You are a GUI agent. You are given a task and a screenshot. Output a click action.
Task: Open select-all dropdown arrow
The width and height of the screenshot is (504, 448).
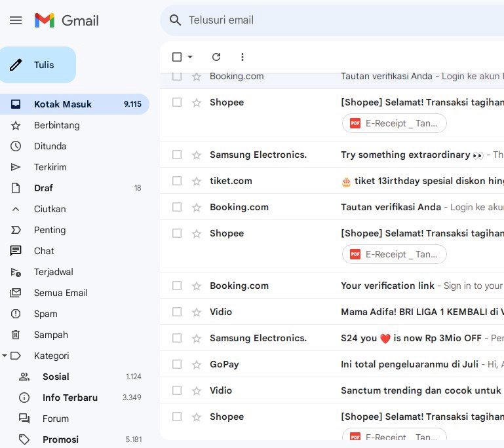click(x=190, y=57)
